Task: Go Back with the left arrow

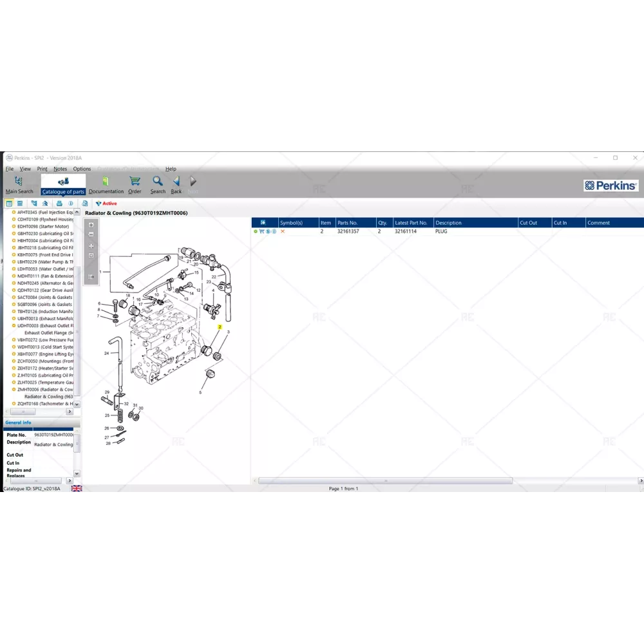Action: (x=176, y=182)
